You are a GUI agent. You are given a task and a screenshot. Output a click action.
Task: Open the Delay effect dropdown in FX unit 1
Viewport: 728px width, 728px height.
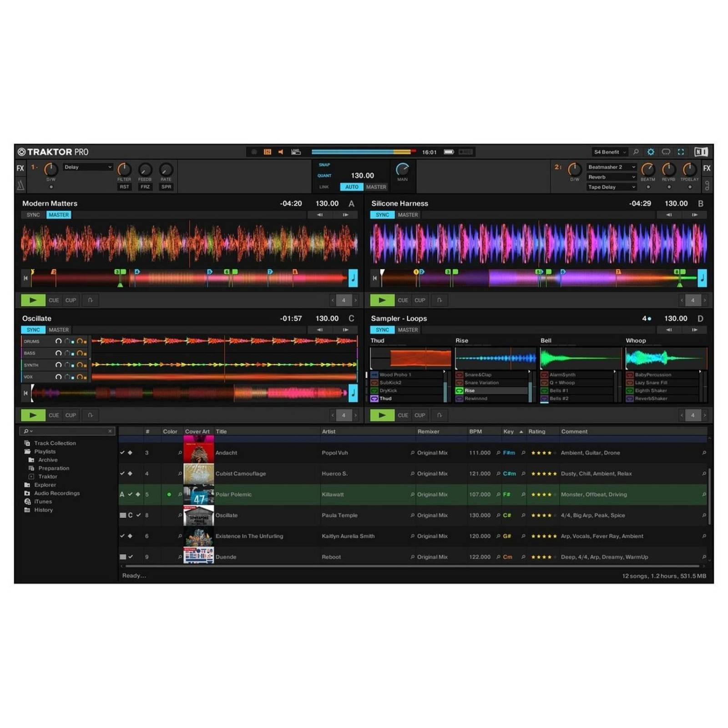(87, 167)
